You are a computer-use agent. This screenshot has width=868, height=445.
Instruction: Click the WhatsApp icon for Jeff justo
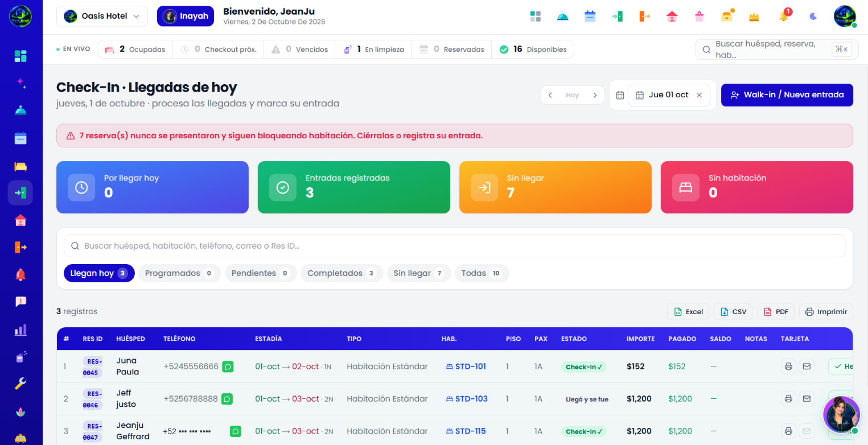coord(227,399)
